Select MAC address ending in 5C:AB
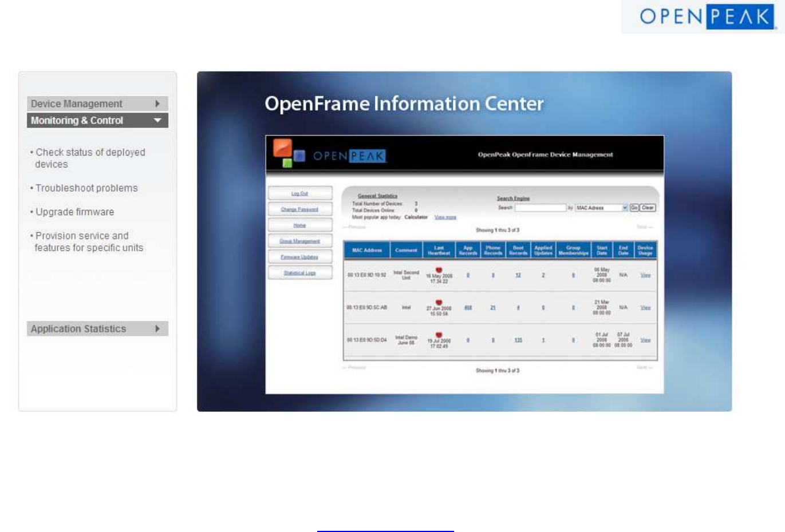The image size is (785, 532). [367, 308]
